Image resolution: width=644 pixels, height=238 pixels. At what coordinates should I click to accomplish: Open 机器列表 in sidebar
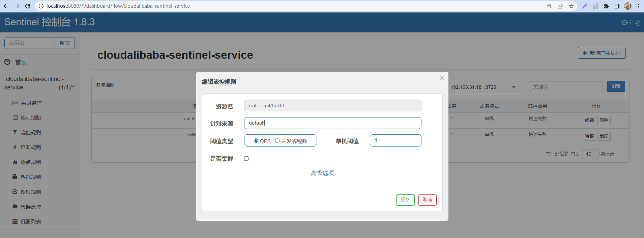pyautogui.click(x=31, y=221)
